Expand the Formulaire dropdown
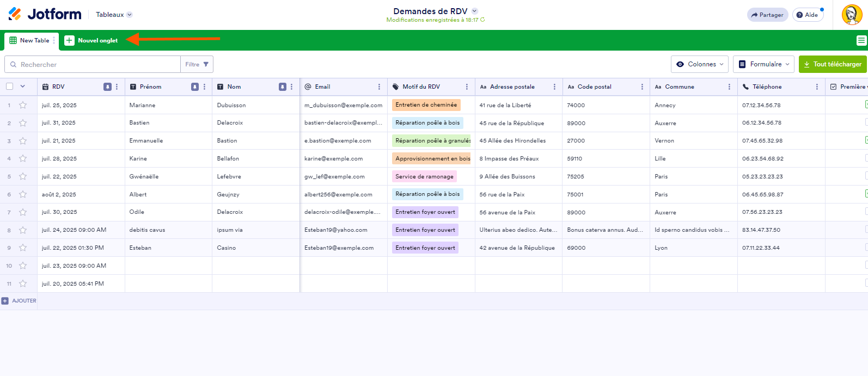 [763, 64]
